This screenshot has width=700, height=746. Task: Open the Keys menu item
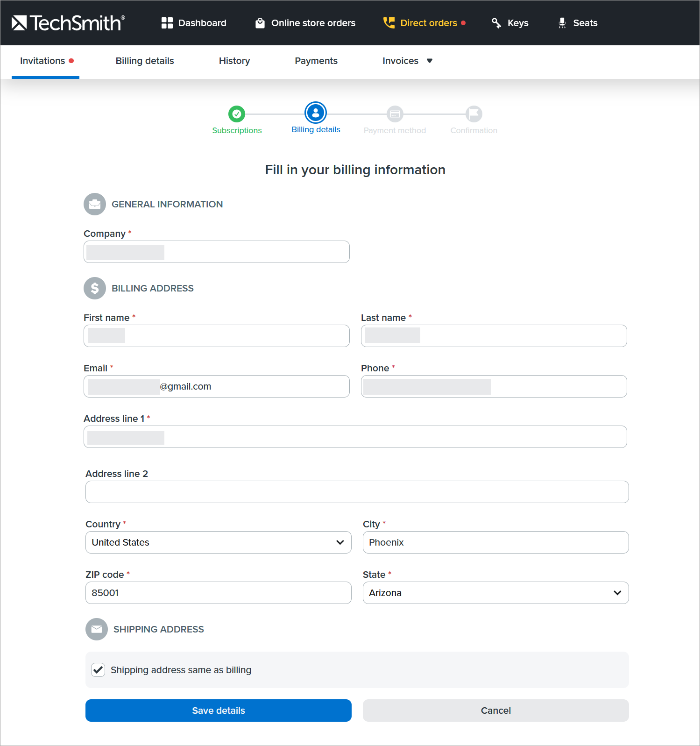pos(510,23)
